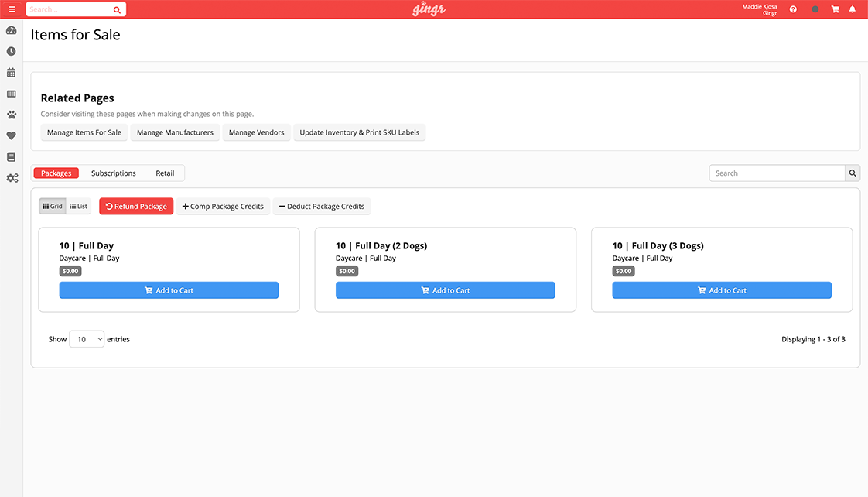Click the package Search input field
This screenshot has height=497, width=868.
(x=777, y=173)
